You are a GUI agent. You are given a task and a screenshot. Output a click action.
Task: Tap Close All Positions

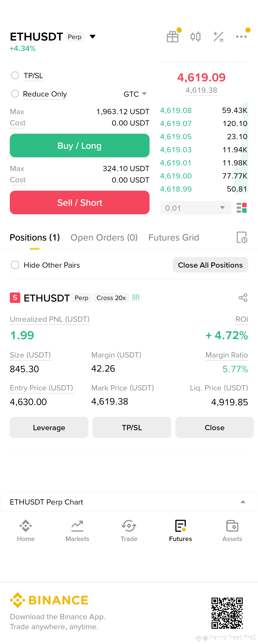[x=210, y=265]
